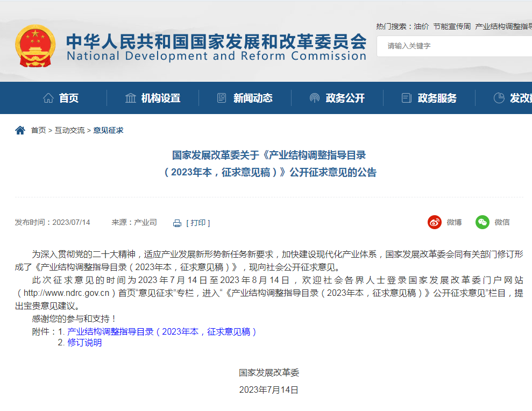Click the fingerprint icon beside 政务公开

pyautogui.click(x=315, y=98)
